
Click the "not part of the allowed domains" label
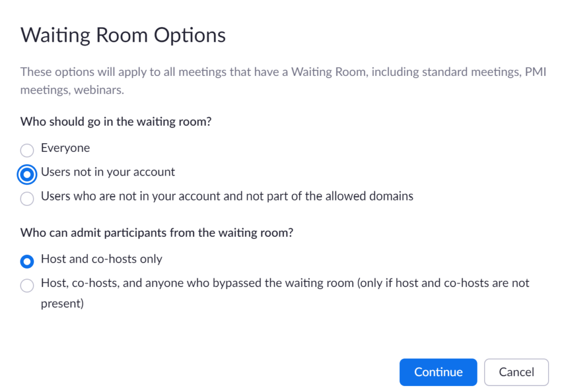pyautogui.click(x=227, y=196)
